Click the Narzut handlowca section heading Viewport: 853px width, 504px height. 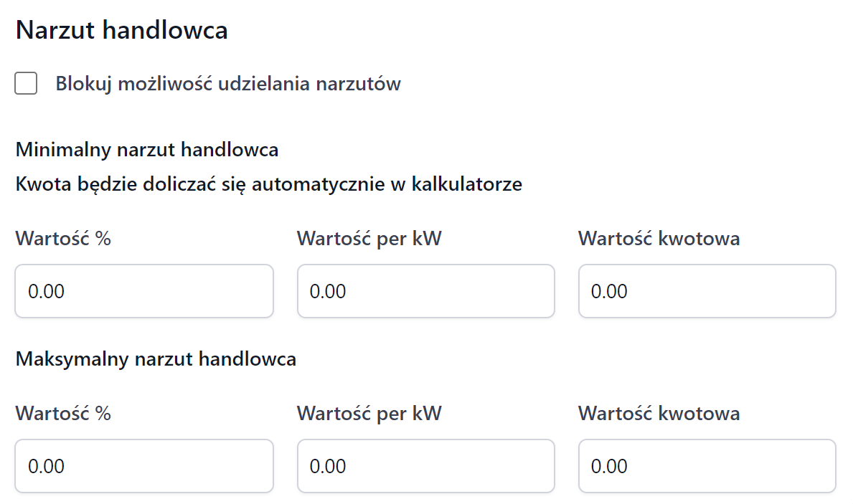[x=121, y=30]
